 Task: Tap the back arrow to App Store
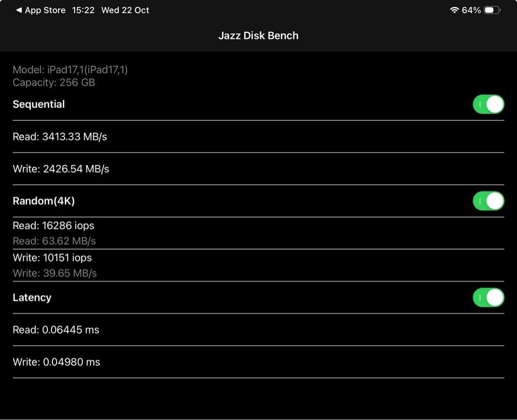click(x=19, y=10)
